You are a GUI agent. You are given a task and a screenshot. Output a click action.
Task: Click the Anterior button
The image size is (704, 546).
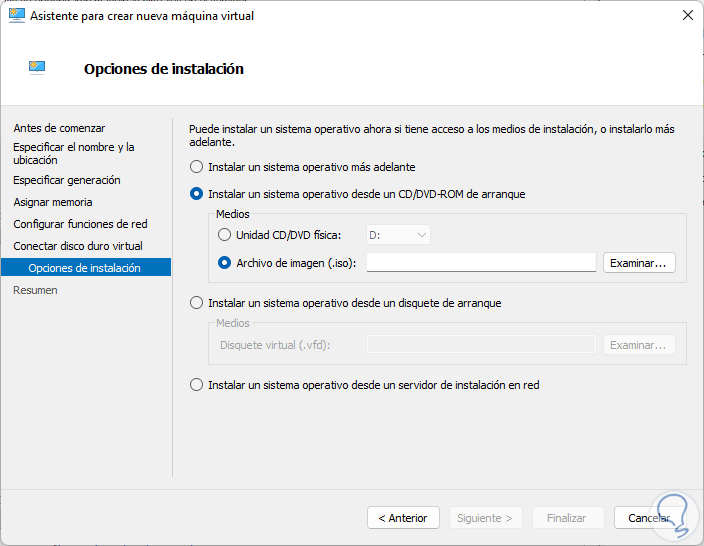click(403, 518)
